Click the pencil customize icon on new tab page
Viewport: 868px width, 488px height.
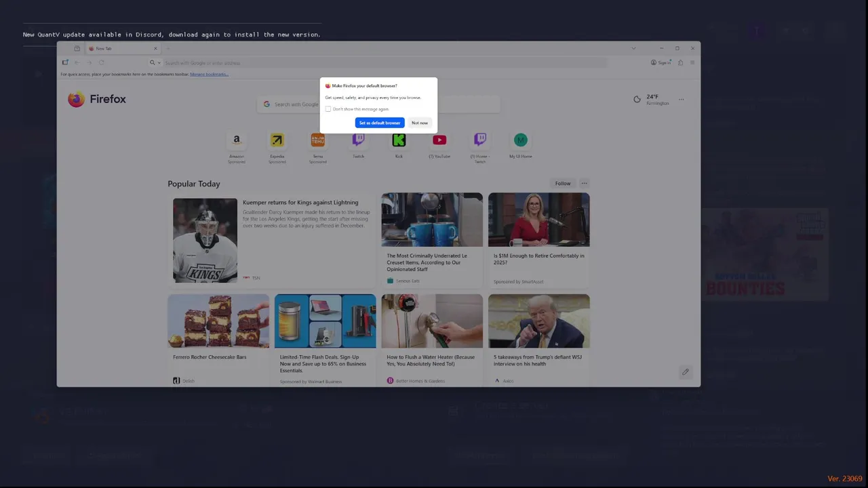click(685, 371)
